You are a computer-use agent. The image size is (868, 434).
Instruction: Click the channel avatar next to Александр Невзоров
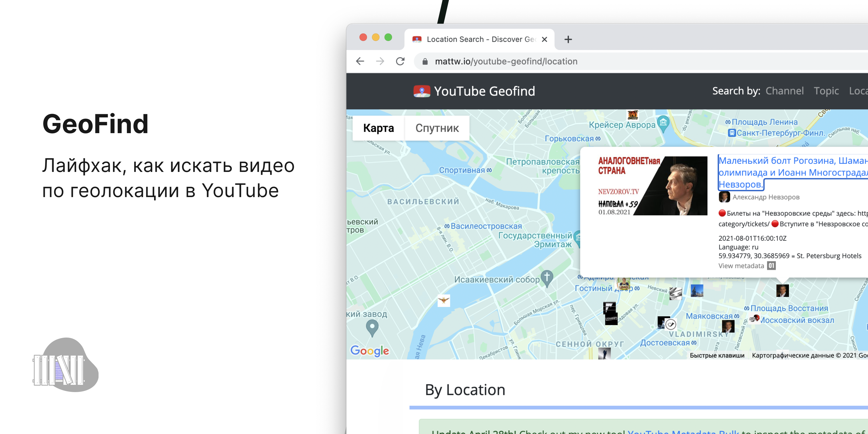pyautogui.click(x=724, y=197)
